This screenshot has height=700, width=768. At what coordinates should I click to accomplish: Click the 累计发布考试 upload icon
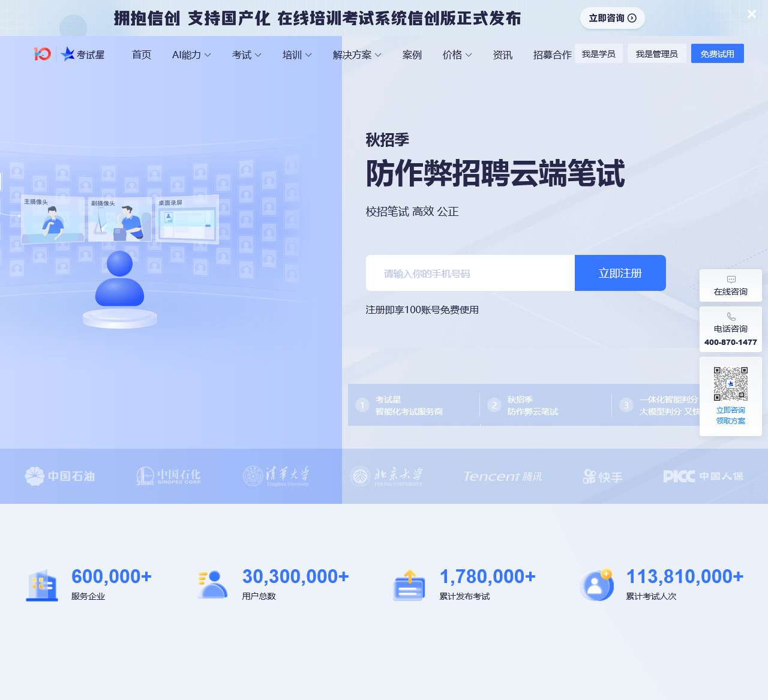click(409, 585)
